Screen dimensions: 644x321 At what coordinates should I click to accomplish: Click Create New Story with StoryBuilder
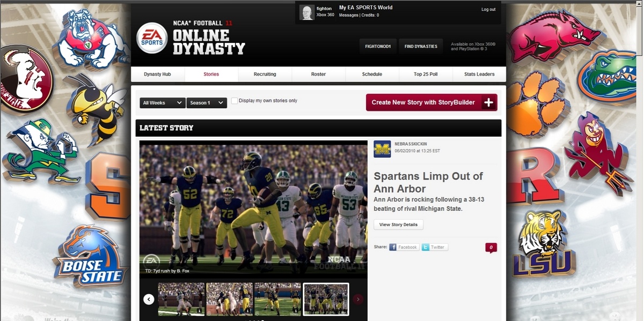[431, 102]
